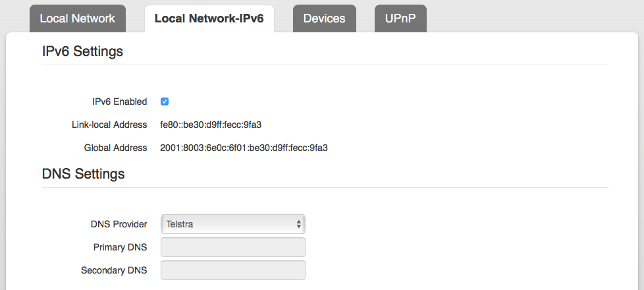Screen dimensions: 644x290
Task: Click the IPv6 Settings heading
Action: coord(82,51)
